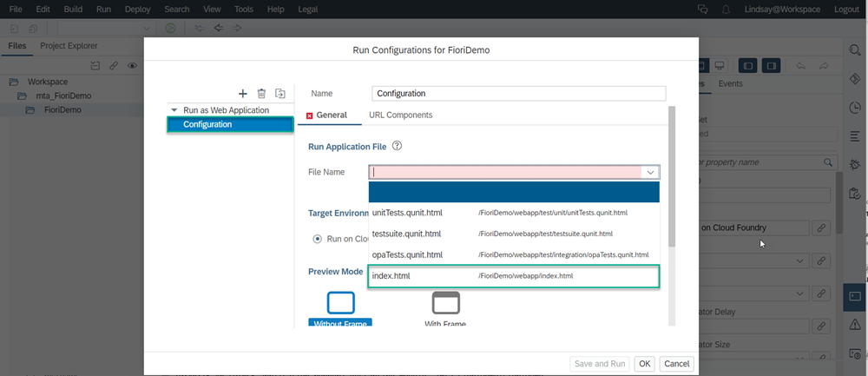Open the Search menu
The height and width of the screenshot is (376, 868).
pos(176,10)
